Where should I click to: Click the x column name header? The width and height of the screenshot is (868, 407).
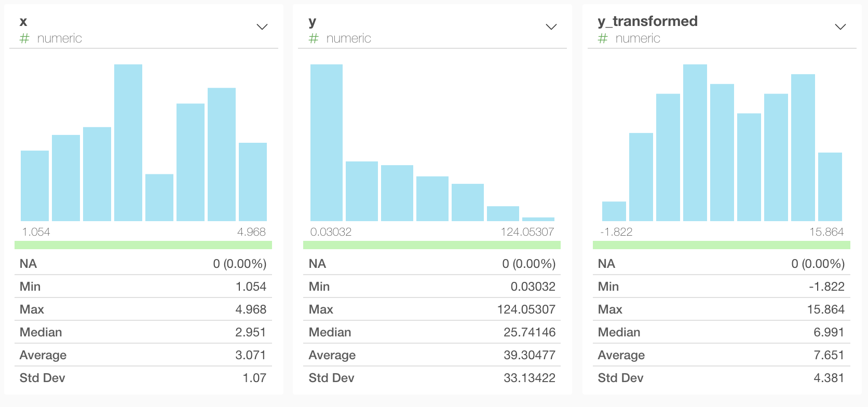(23, 21)
